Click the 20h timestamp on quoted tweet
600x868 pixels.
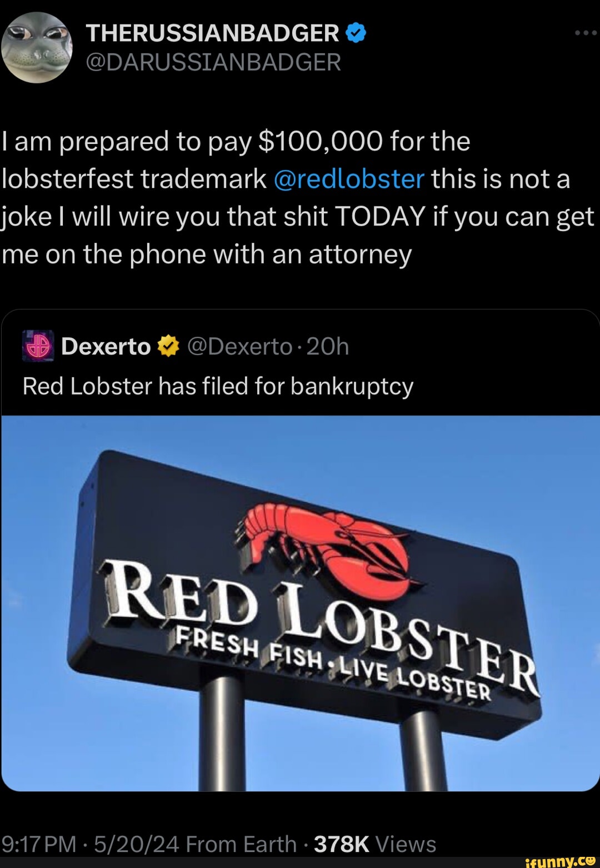[328, 346]
